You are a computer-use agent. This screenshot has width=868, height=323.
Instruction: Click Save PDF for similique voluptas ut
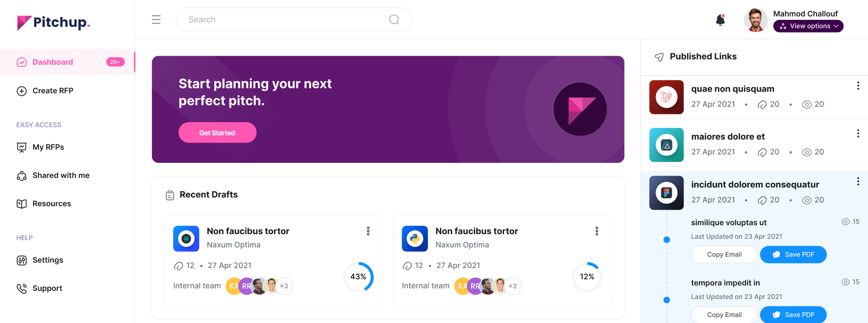click(793, 255)
